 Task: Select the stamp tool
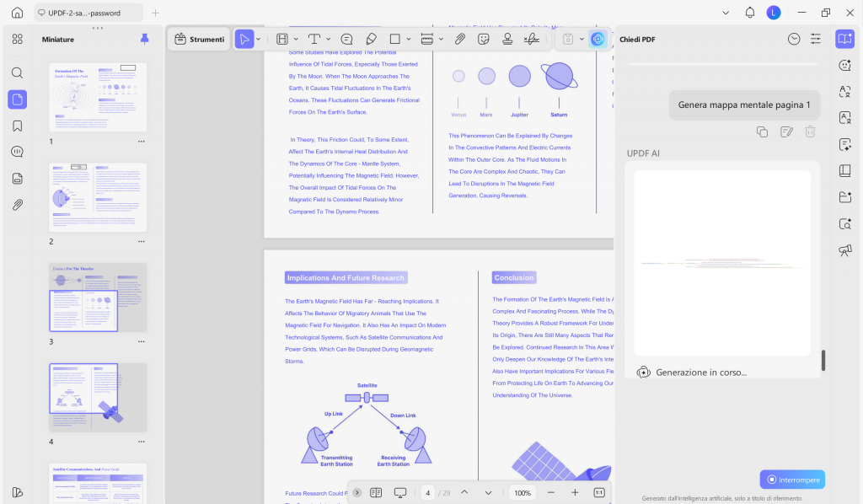pyautogui.click(x=507, y=39)
